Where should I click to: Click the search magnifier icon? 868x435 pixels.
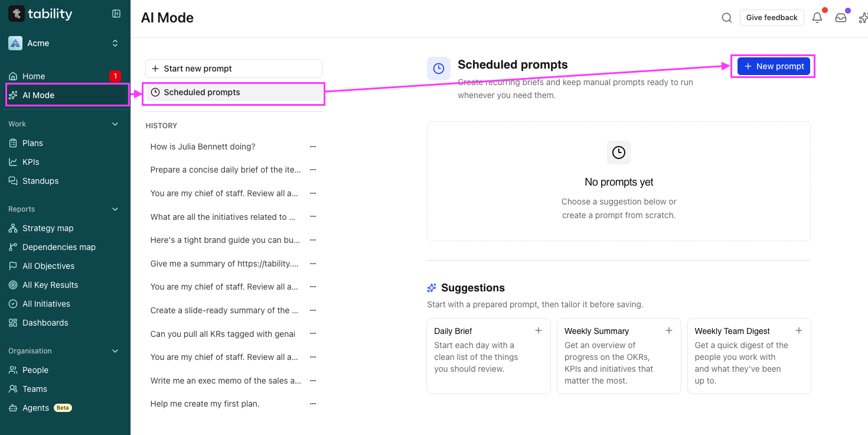[727, 18]
